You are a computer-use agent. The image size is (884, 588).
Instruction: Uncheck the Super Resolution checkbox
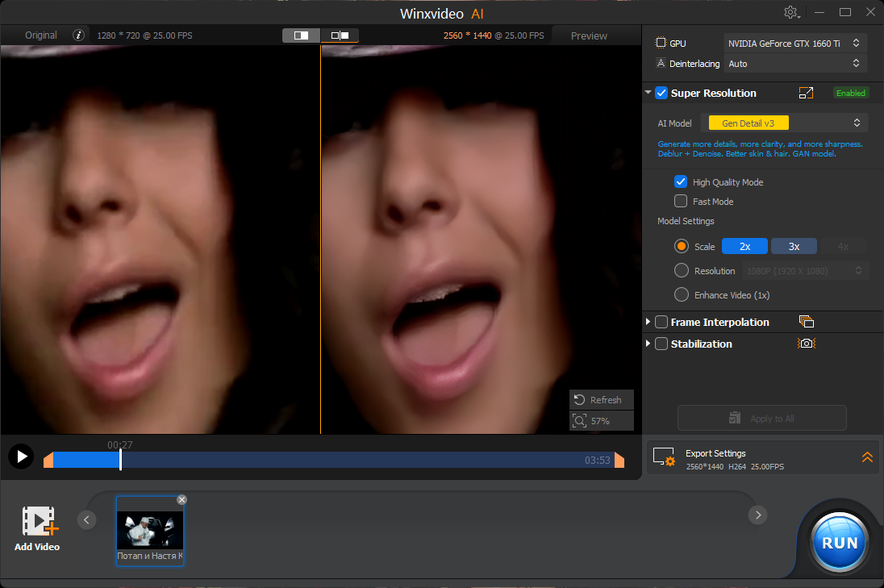(x=661, y=94)
